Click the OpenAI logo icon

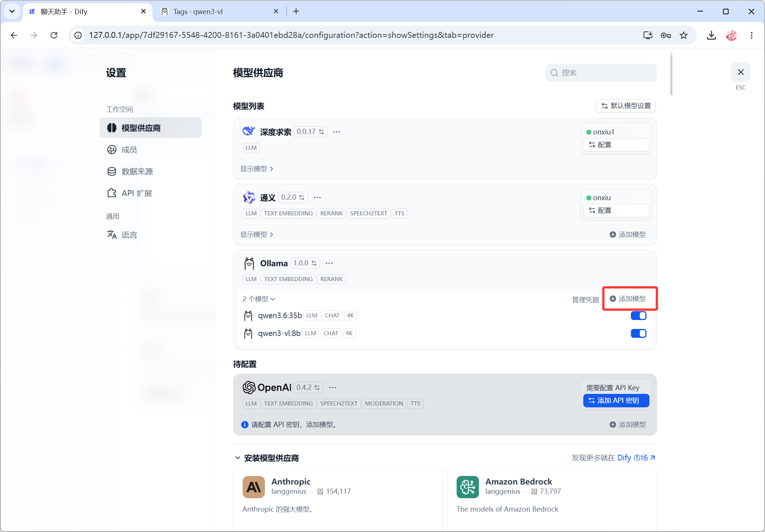[249, 387]
